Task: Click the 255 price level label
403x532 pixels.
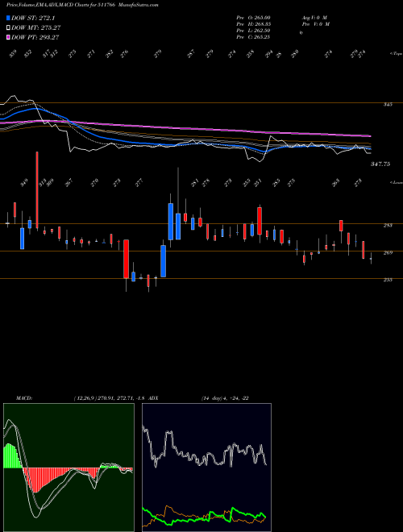Action: pos(388,280)
